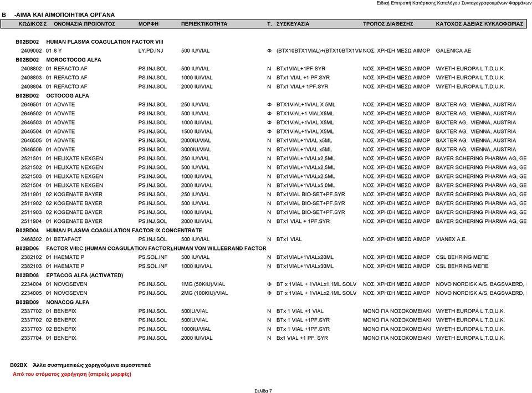This screenshot has width=532, height=393.
Task: Click the ΣΥΣΚΕΥΑΣΙΑ column header
Action: click(x=293, y=24)
